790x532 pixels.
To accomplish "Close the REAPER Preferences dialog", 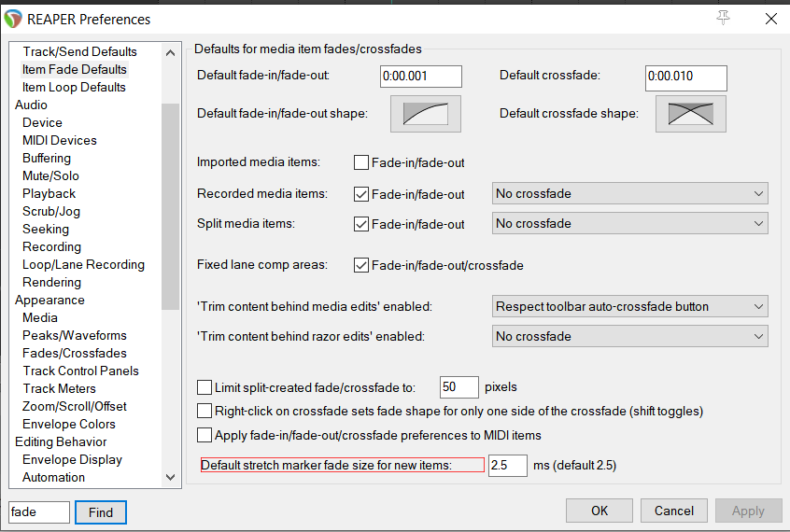I will tap(770, 20).
